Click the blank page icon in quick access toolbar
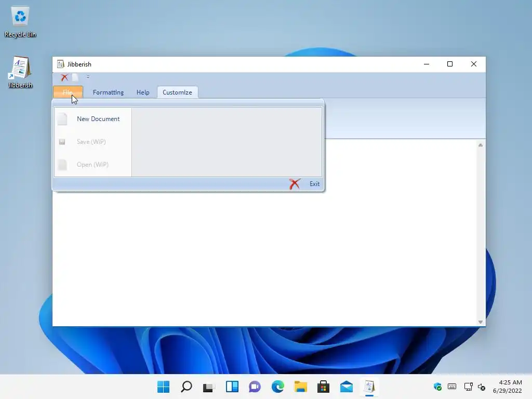This screenshot has width=532, height=399. click(75, 77)
